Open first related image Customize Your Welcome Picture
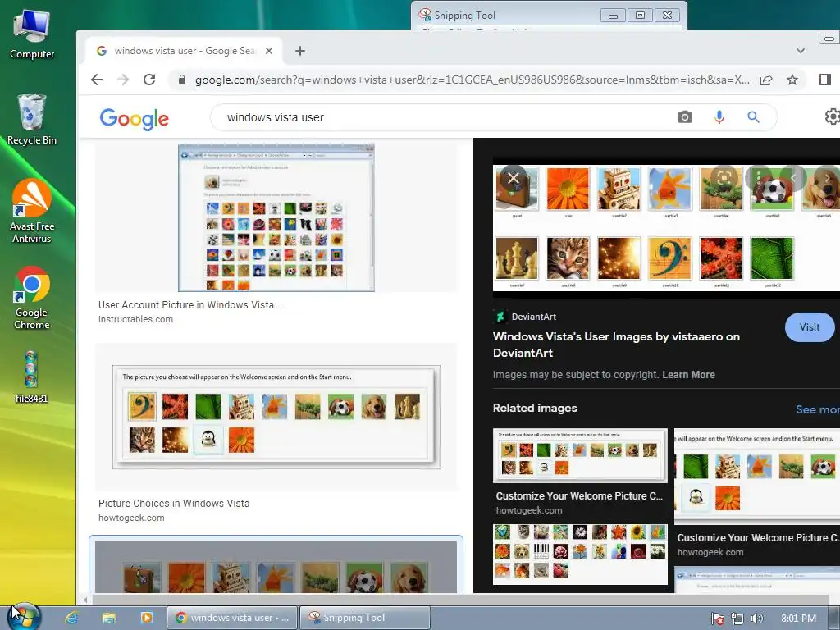The height and width of the screenshot is (630, 840). pos(580,455)
